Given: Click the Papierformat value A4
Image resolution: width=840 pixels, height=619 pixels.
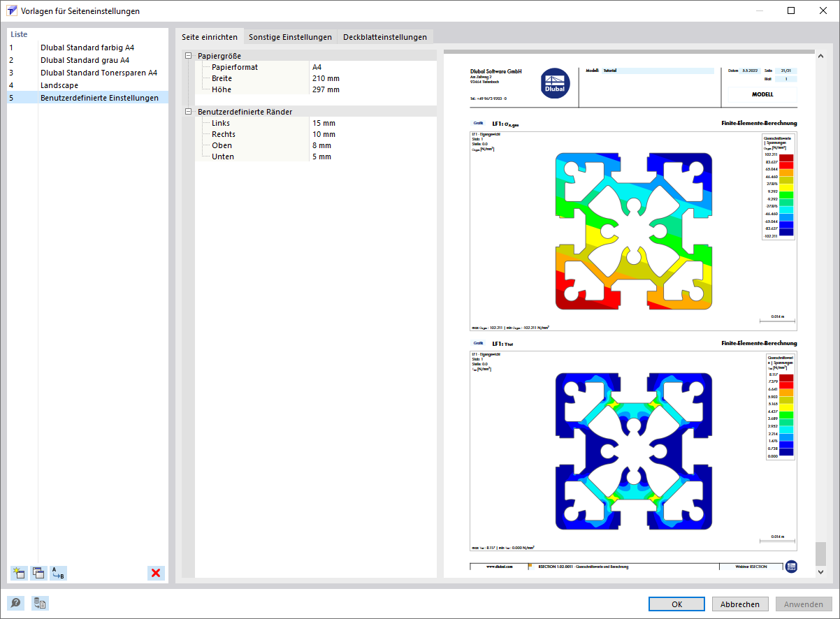Looking at the screenshot, I should pyautogui.click(x=372, y=67).
